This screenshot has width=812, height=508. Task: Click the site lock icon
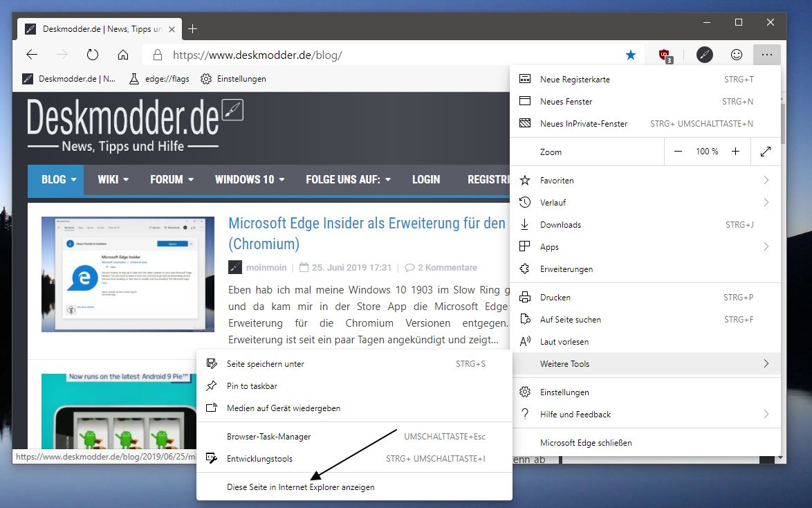tap(158, 55)
